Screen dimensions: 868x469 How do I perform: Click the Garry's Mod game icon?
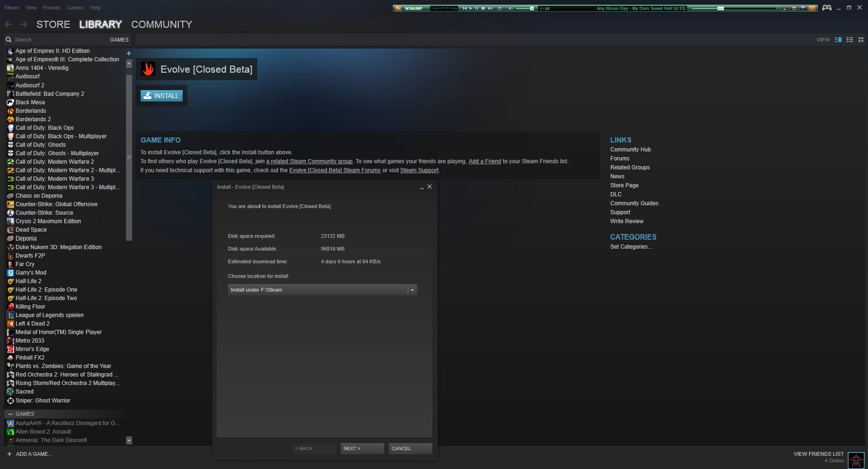[x=10, y=273]
